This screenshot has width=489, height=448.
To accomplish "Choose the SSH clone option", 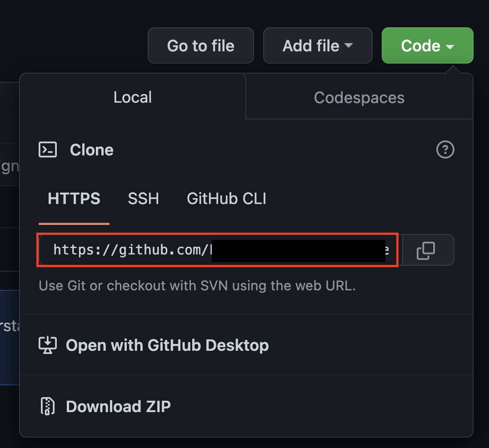I will pyautogui.click(x=144, y=199).
